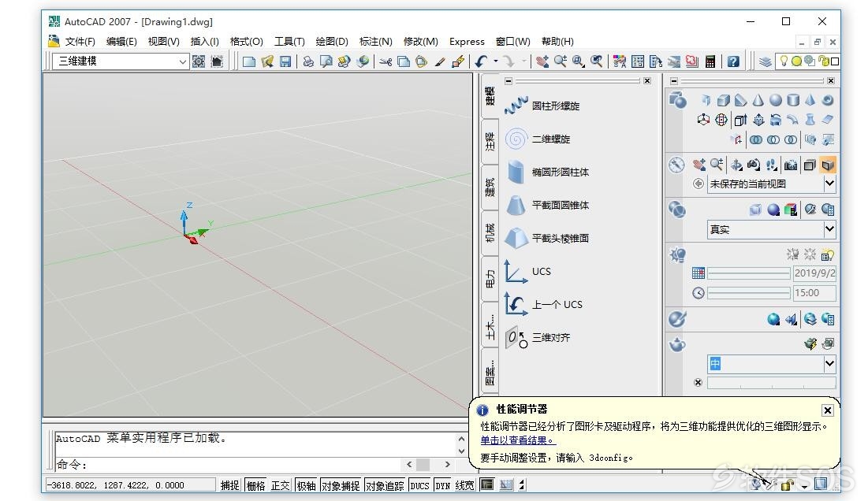This screenshot has height=501, width=868.
Task: Toggle 栅格 grid display in status bar
Action: (x=255, y=485)
